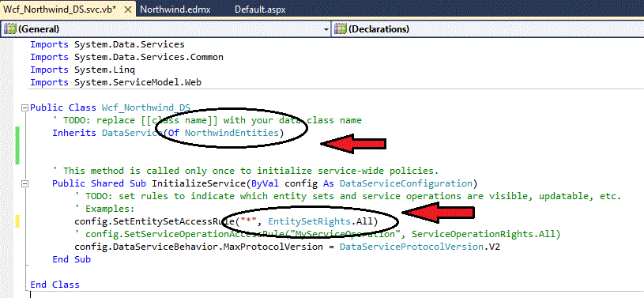Click the DataServiceProtocolVersion.V2 value

pos(420,247)
